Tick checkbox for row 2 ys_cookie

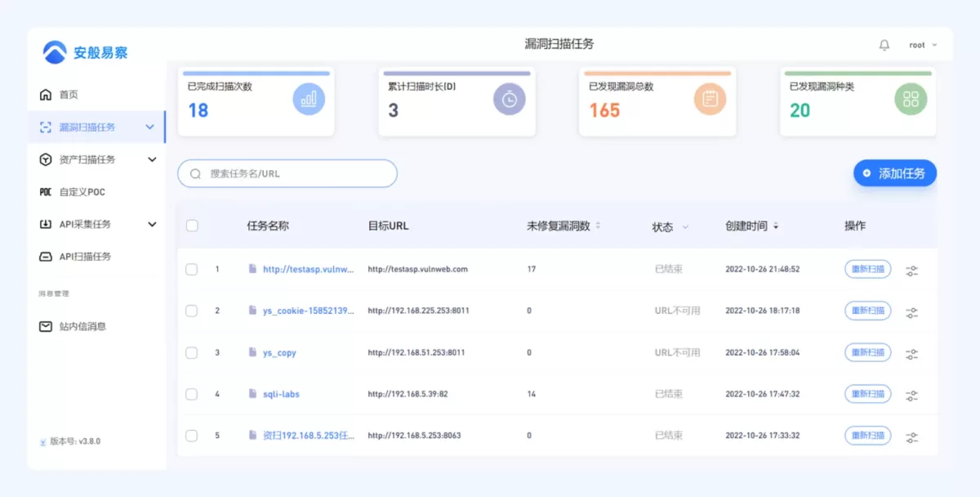pos(192,311)
